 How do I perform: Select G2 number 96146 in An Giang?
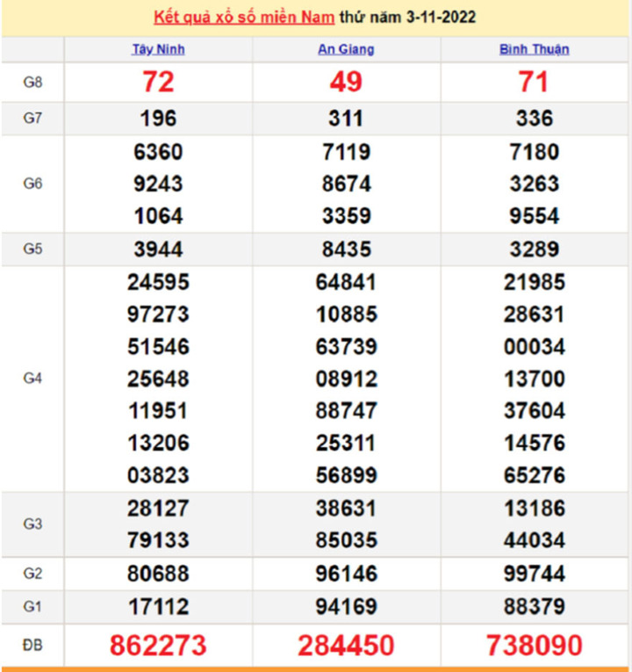pos(346,574)
